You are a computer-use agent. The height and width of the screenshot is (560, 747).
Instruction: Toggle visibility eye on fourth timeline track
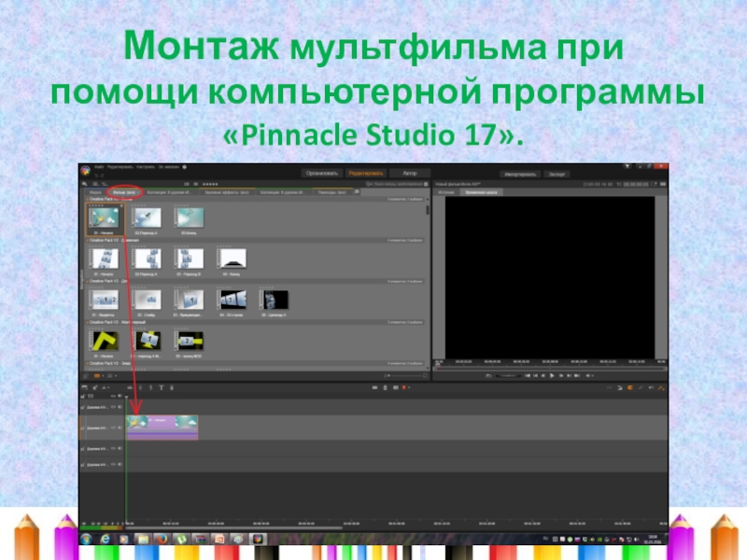pos(113,464)
